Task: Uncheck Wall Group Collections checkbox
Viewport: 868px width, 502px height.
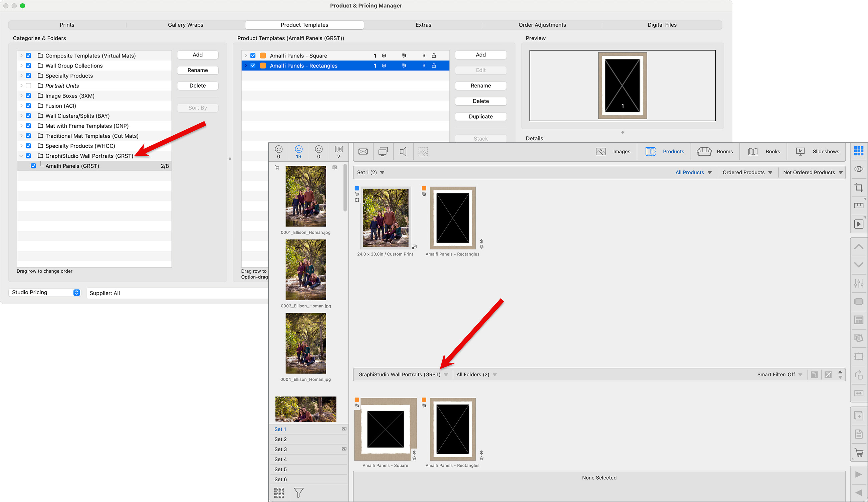Action: [x=29, y=66]
